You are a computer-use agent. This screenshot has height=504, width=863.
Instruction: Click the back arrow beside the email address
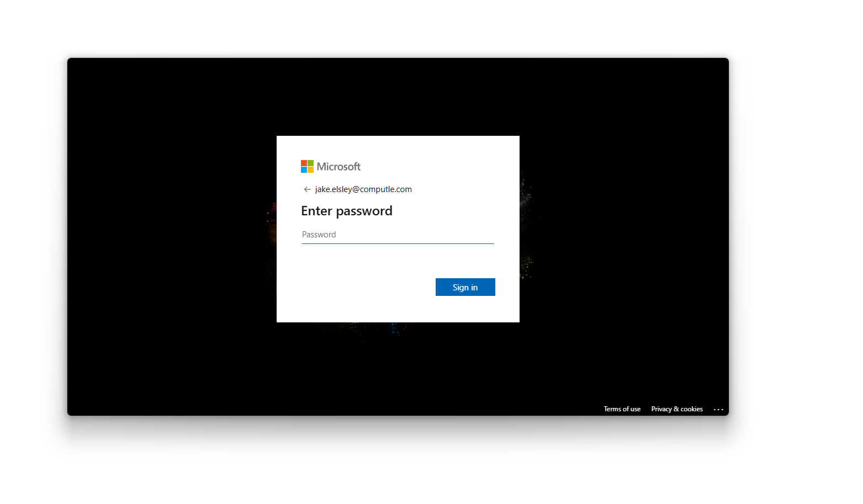coord(308,189)
